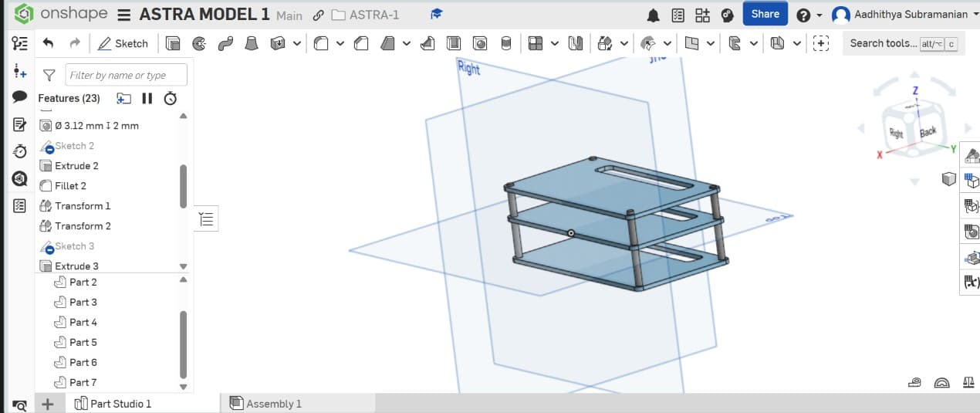Redo the last undone action
This screenshot has width=980, height=413.
[x=74, y=43]
